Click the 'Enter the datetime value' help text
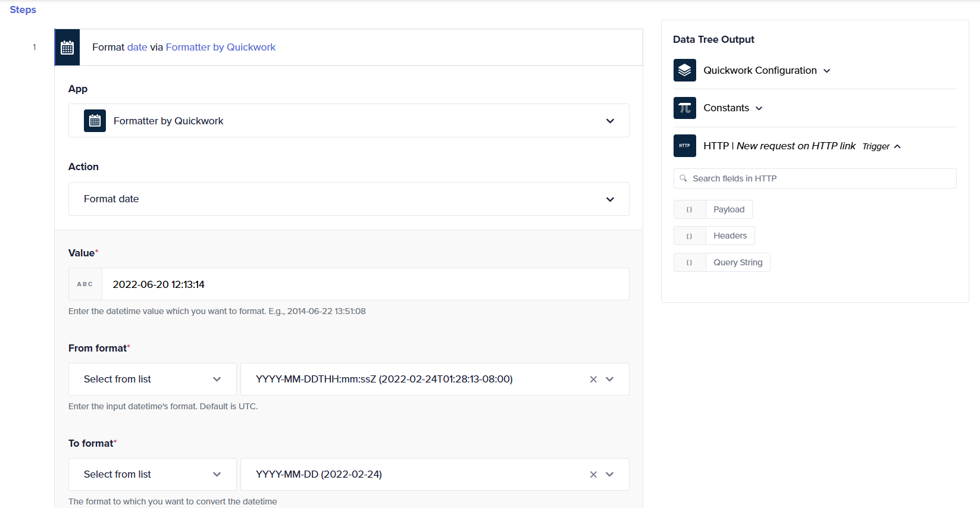 point(217,311)
